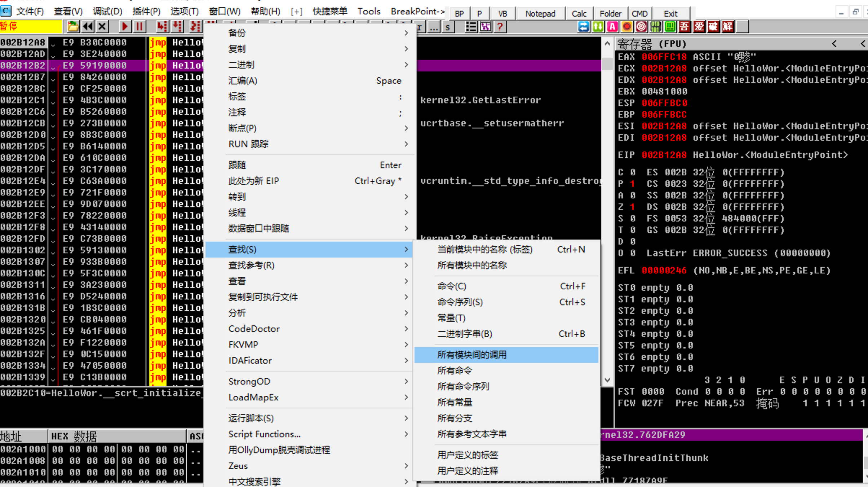The width and height of the screenshot is (868, 487).
Task: Select 所有模块间的调用 in the search submenu
Action: tap(506, 355)
